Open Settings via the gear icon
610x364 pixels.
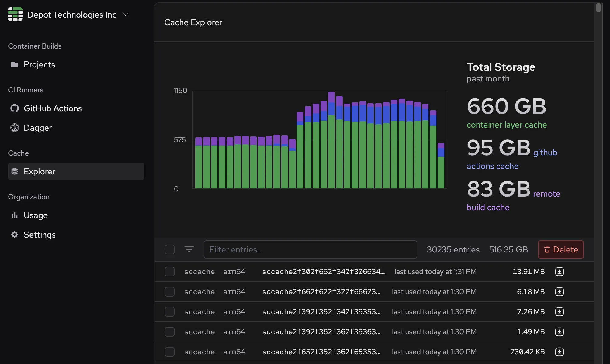pos(15,235)
